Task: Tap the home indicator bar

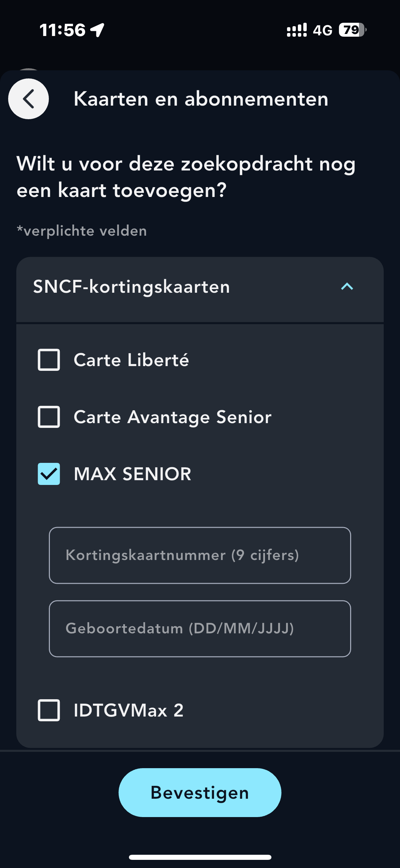Action: click(200, 857)
